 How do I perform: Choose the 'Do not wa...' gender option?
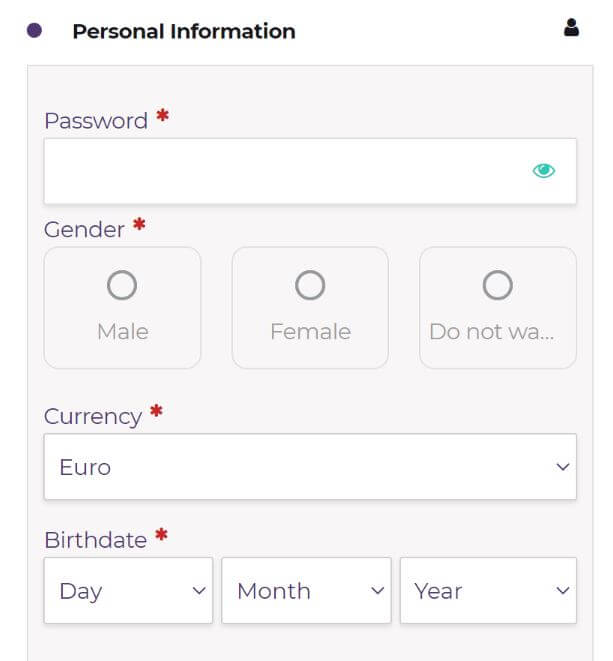(x=497, y=287)
